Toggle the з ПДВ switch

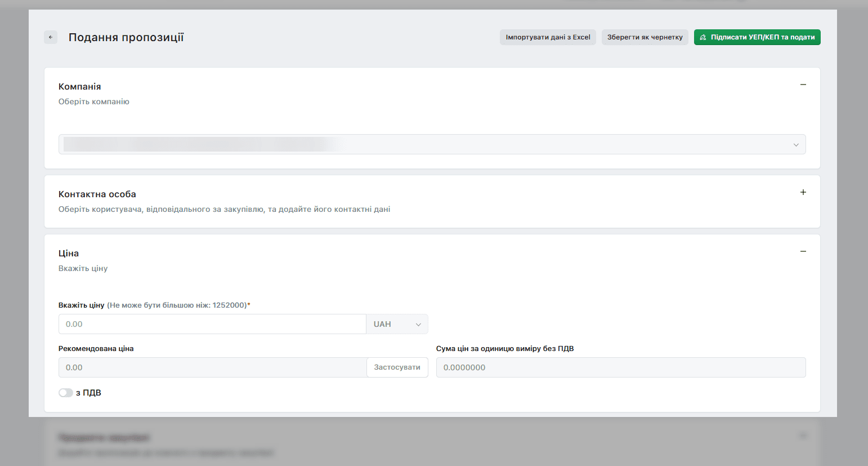point(66,393)
